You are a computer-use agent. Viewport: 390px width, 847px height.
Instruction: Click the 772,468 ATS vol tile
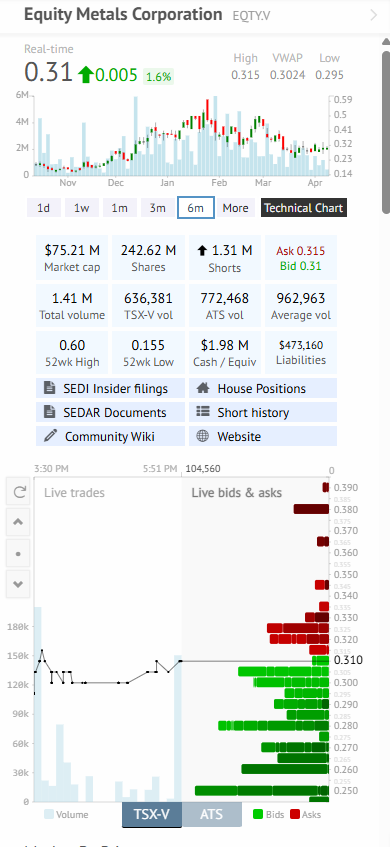point(225,305)
